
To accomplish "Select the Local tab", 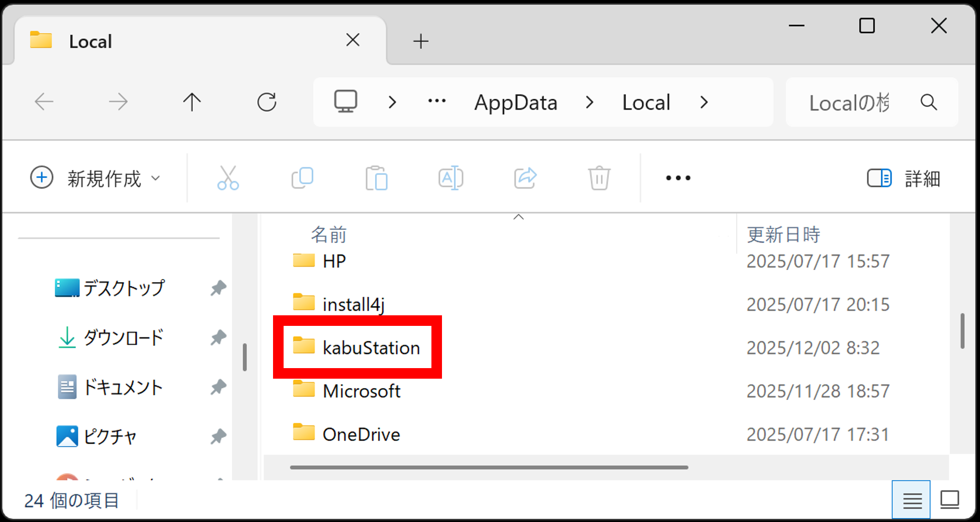I will (91, 41).
